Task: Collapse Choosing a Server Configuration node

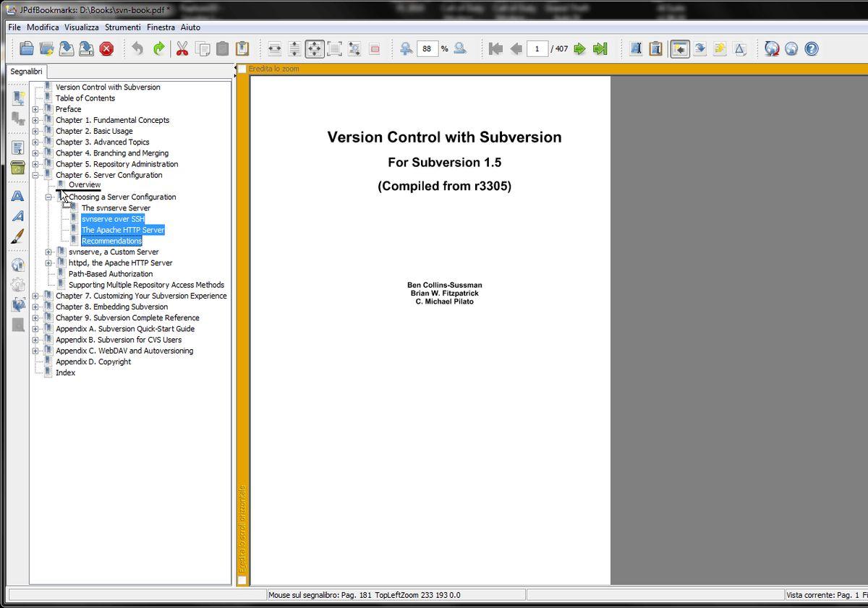Action: tap(48, 197)
